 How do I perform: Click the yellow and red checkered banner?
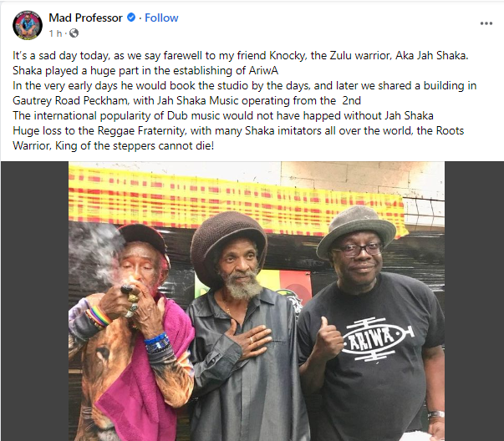(x=237, y=200)
